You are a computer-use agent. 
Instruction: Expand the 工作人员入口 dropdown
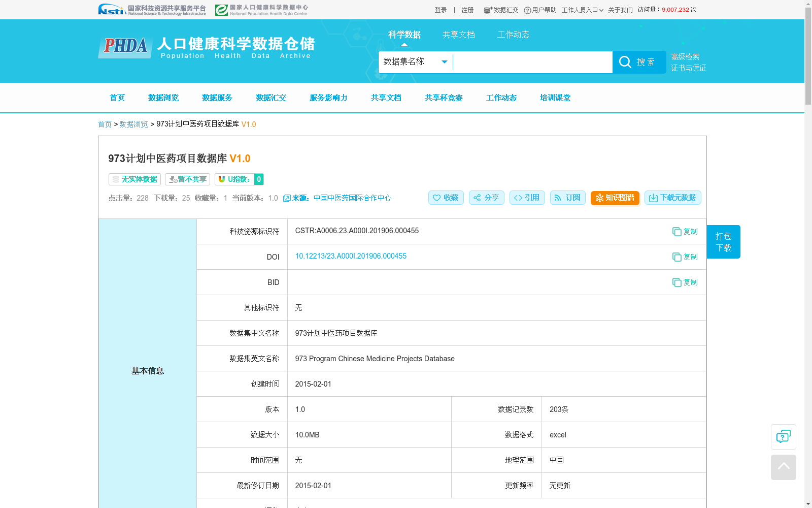tap(583, 10)
